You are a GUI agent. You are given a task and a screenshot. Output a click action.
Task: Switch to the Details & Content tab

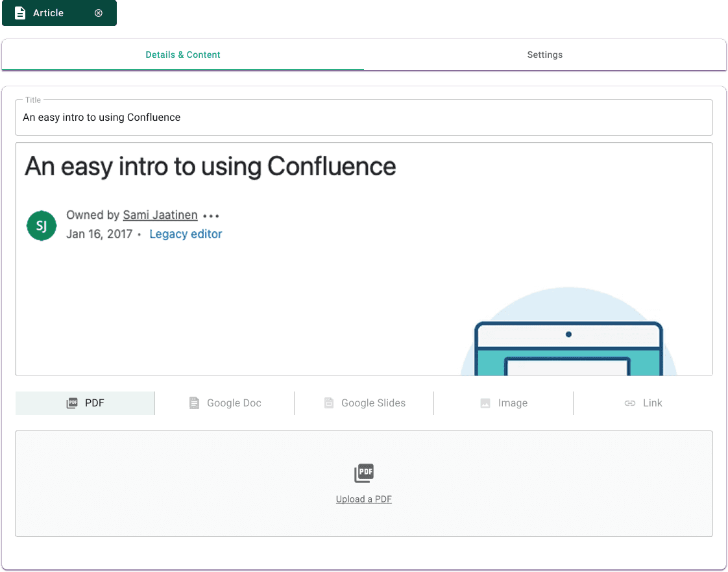point(183,55)
